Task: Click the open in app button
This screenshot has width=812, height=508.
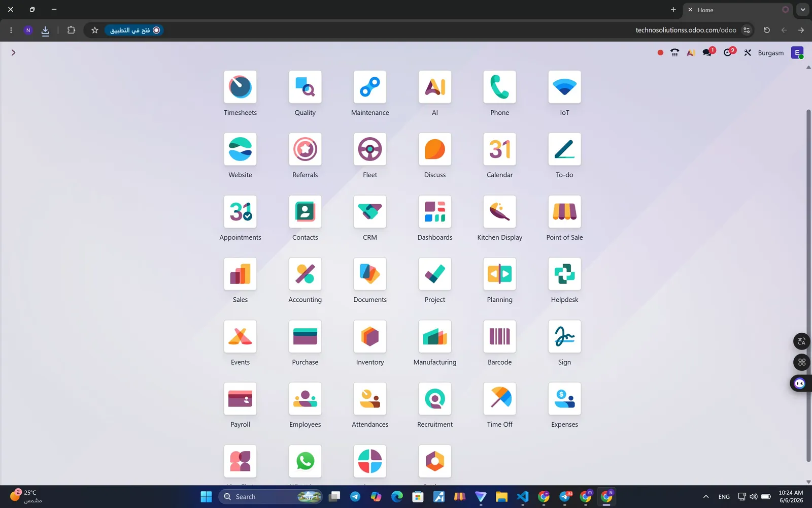Action: [134, 30]
